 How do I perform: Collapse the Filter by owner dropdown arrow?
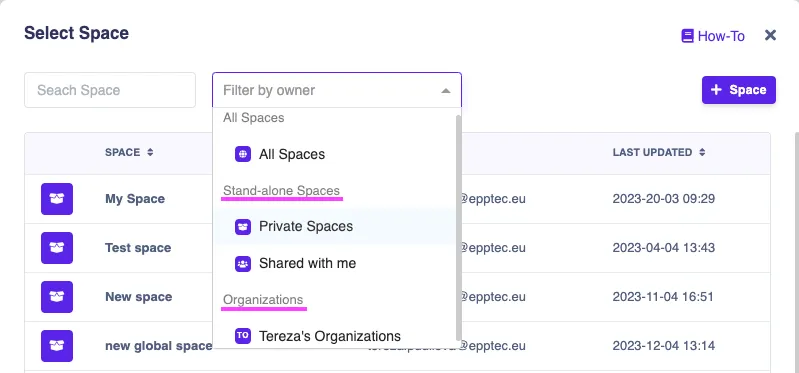[446, 91]
